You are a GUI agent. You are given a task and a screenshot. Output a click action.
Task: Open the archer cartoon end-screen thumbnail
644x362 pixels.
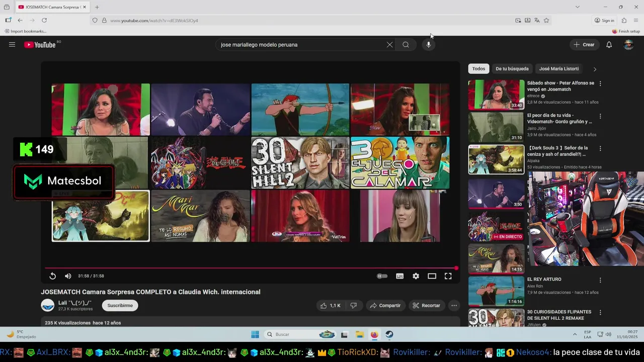click(300, 110)
